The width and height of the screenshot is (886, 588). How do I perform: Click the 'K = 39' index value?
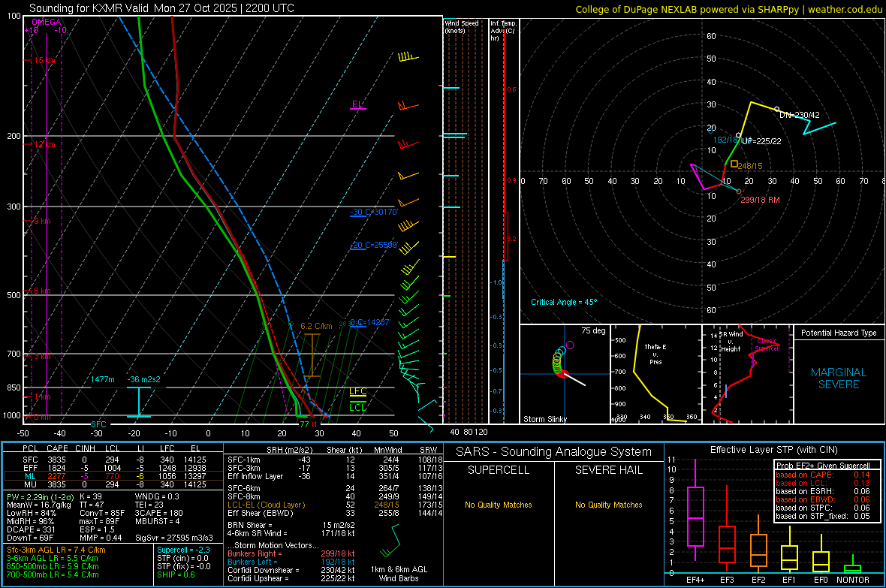[x=91, y=496]
